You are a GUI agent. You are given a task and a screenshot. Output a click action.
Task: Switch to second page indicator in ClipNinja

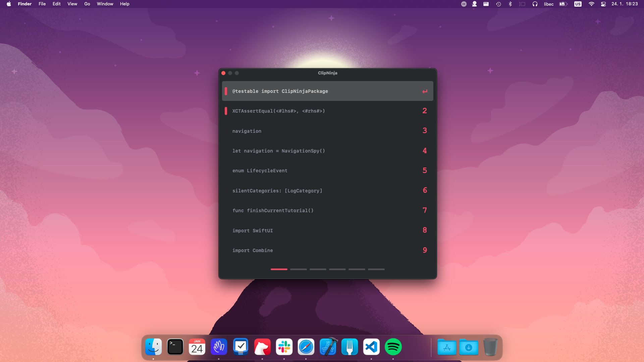(299, 269)
